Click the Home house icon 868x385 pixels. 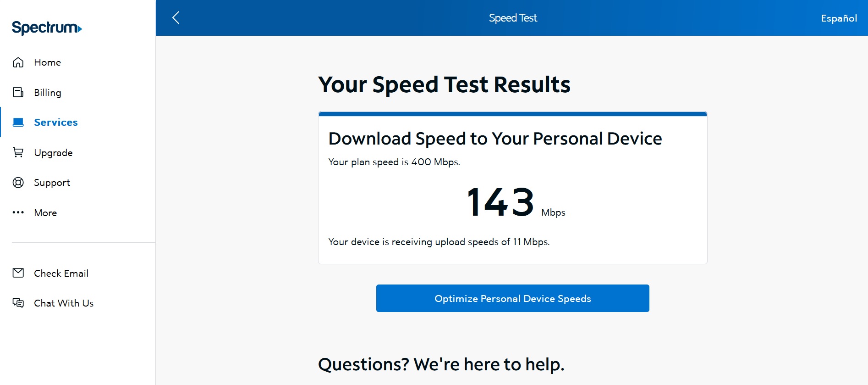18,62
